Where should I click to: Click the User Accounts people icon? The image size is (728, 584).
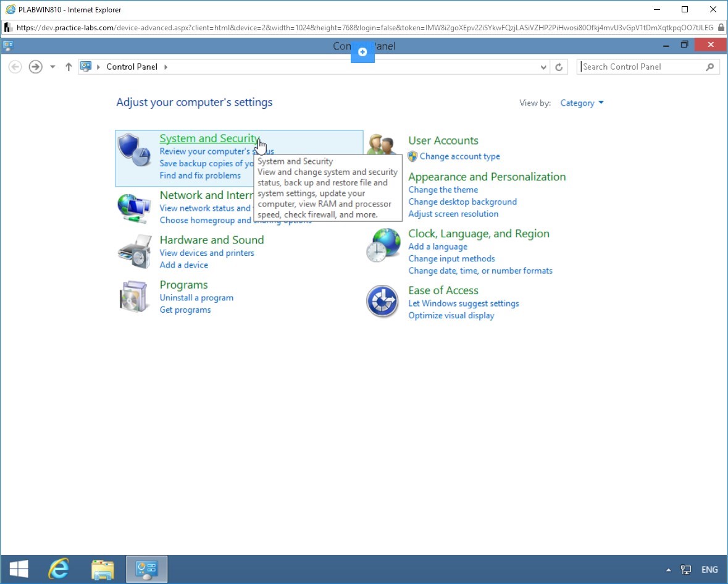point(382,145)
